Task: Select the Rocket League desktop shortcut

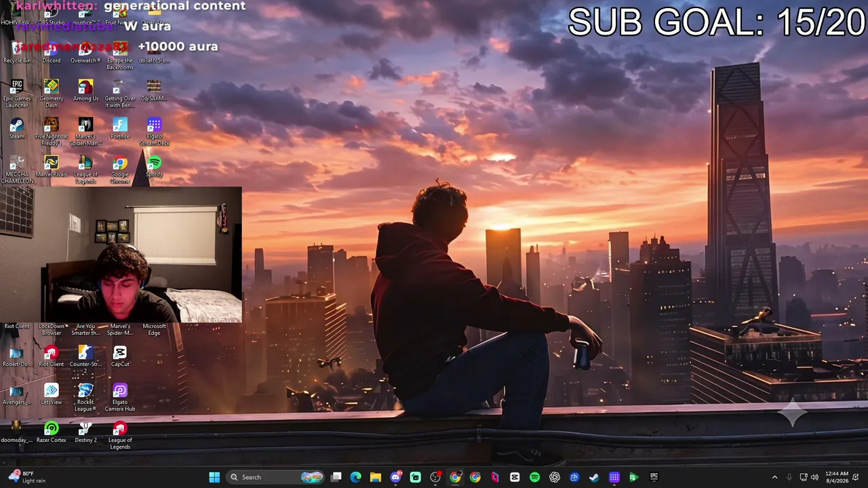Action: click(x=85, y=398)
